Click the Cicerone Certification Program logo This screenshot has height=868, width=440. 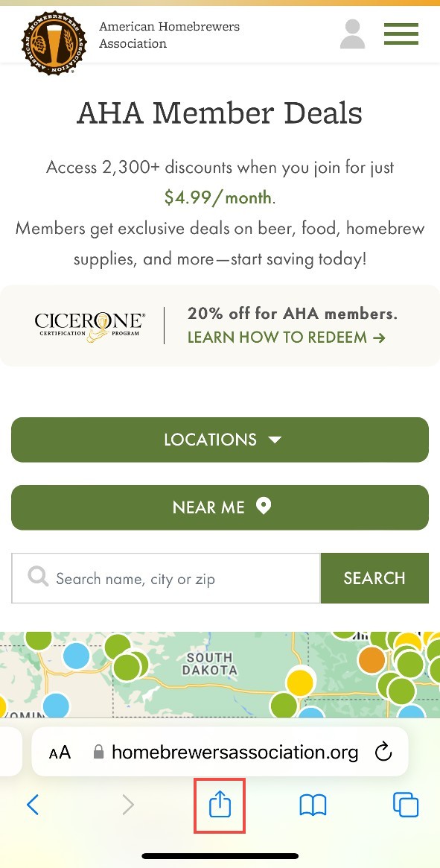pos(89,326)
